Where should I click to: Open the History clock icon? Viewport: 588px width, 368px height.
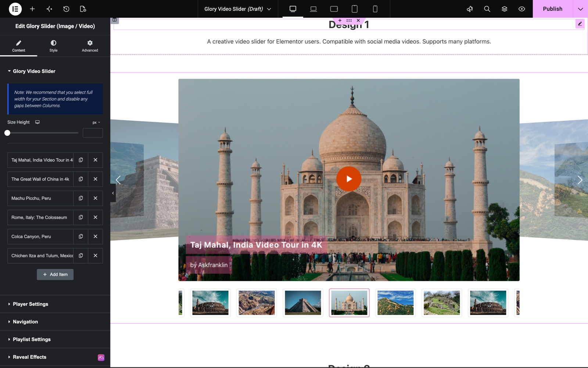[66, 9]
